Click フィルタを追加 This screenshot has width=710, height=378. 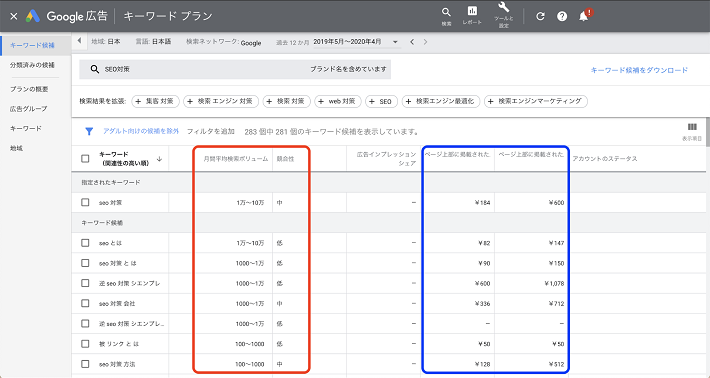(x=211, y=131)
